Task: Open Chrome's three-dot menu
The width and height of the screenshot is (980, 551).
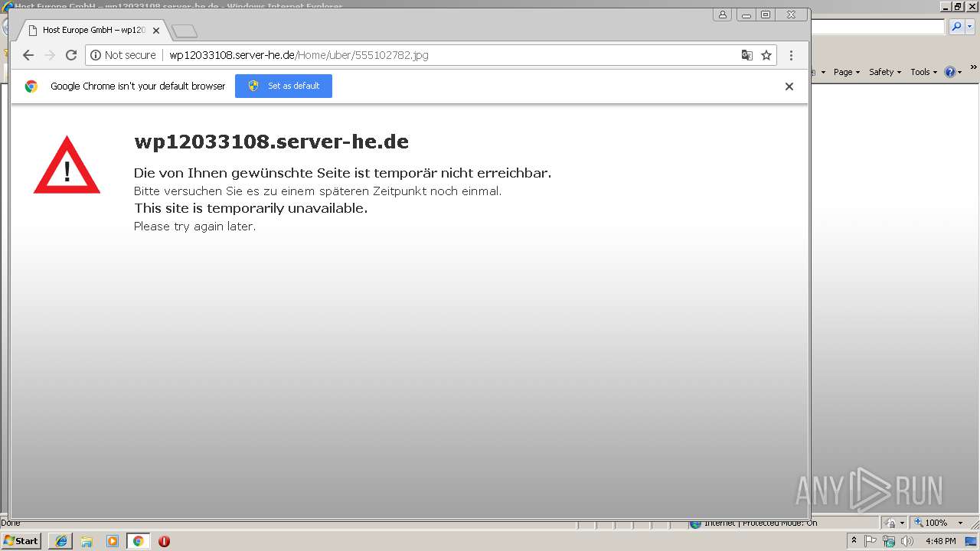Action: point(791,55)
